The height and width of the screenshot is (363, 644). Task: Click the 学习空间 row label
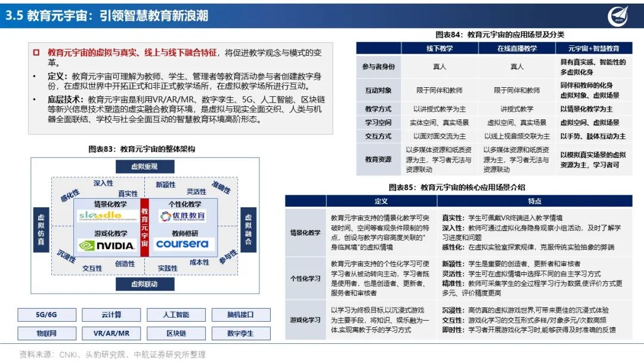(378, 122)
